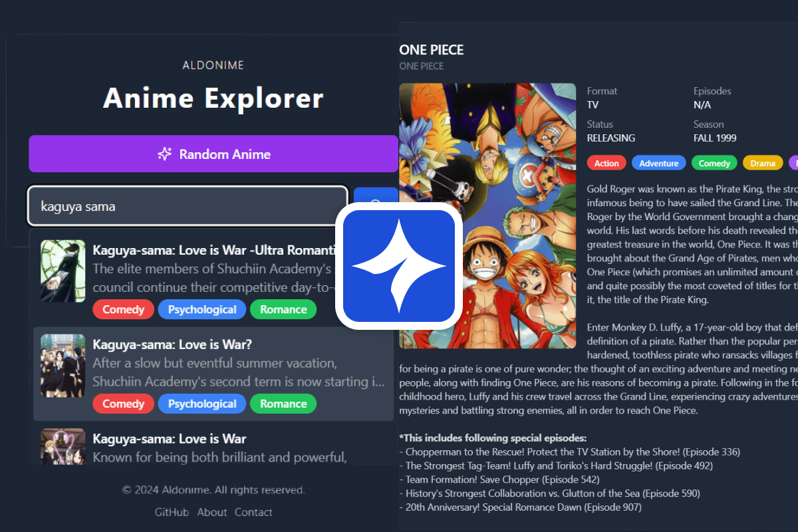This screenshot has width=798, height=532.
Task: Open the GitHub footer link
Action: (x=172, y=512)
